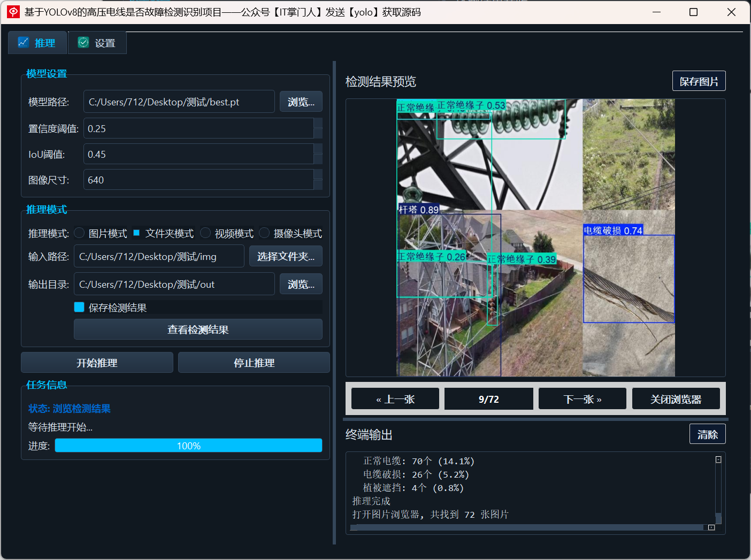Click the 进度 progress bar showing 100%
751x560 pixels.
click(188, 445)
